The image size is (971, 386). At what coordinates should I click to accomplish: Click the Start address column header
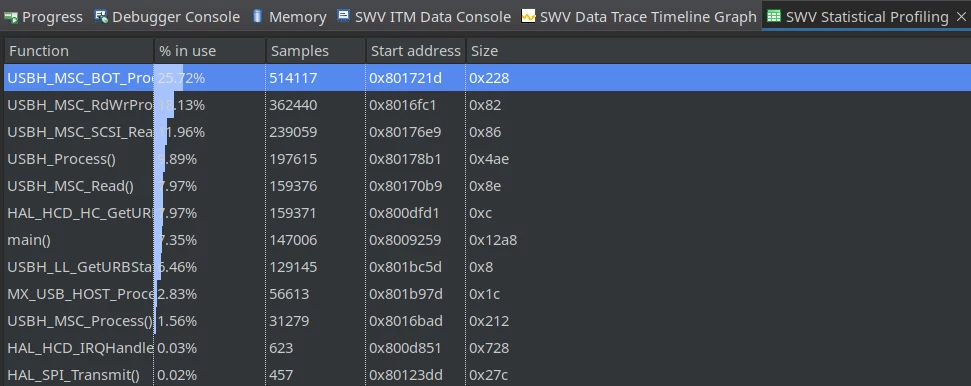tap(416, 51)
